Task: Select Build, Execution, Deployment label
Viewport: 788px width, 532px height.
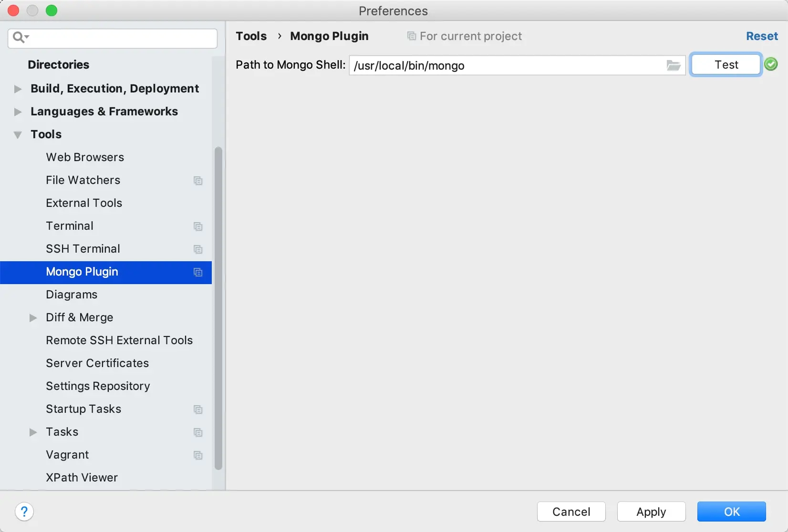Action: point(114,89)
